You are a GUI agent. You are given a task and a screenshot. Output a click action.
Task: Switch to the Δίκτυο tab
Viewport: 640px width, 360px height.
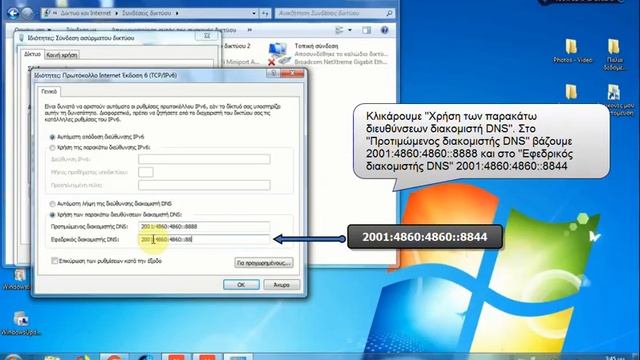(x=32, y=54)
